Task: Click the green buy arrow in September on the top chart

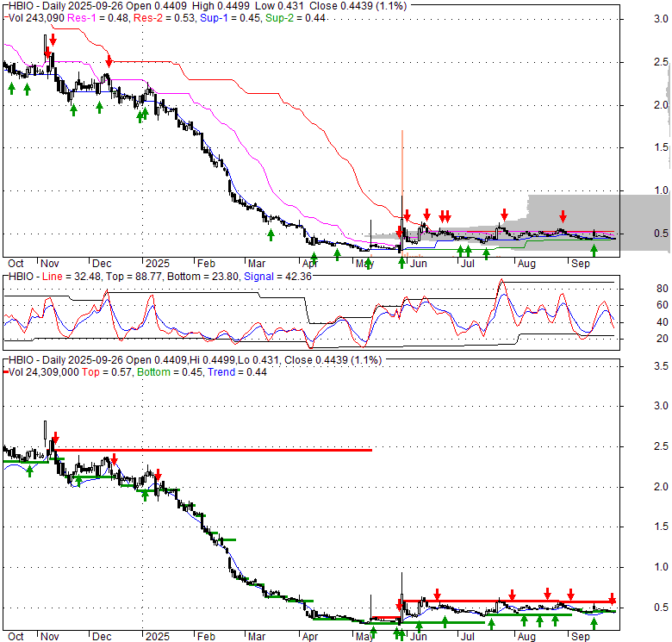Action: [x=594, y=250]
